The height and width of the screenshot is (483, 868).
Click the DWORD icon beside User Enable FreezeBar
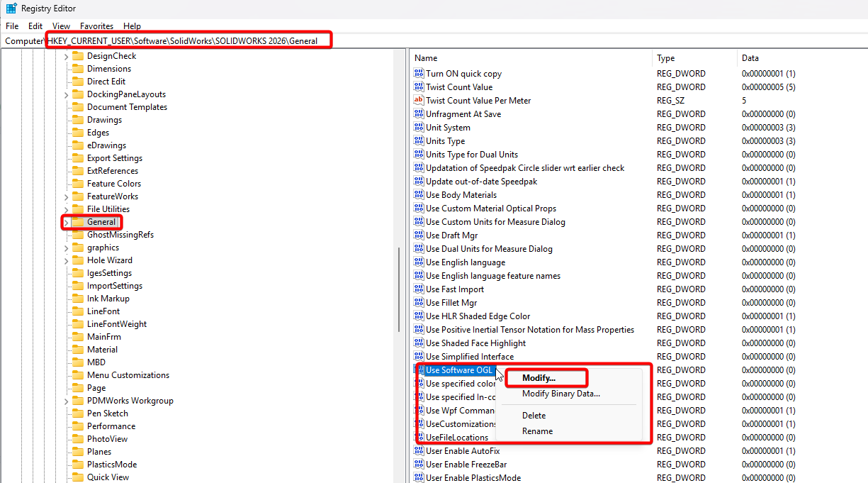(418, 465)
